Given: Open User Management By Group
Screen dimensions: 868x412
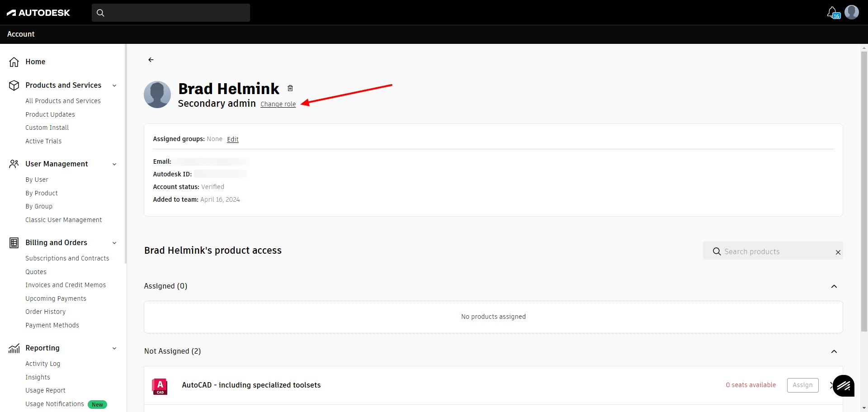Looking at the screenshot, I should (39, 206).
